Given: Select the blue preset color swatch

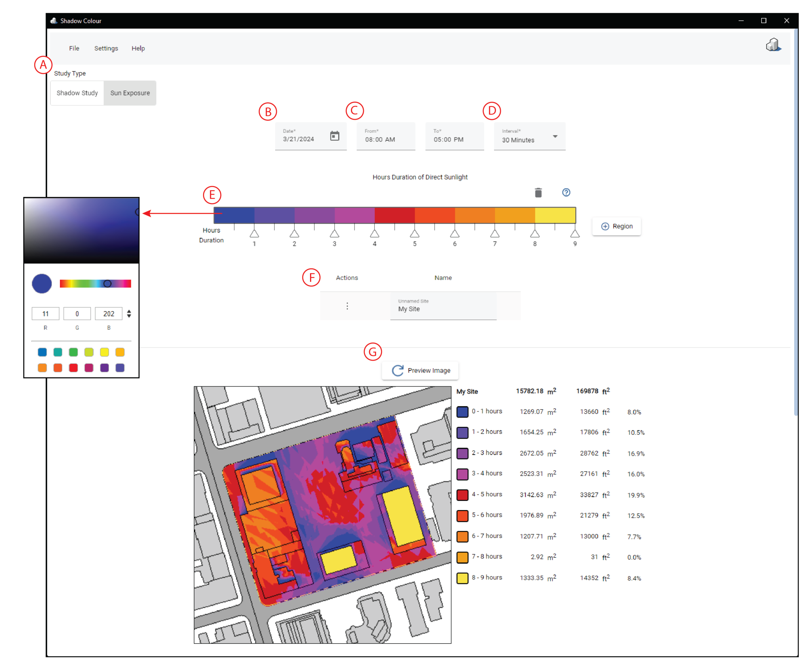Looking at the screenshot, I should (x=42, y=352).
